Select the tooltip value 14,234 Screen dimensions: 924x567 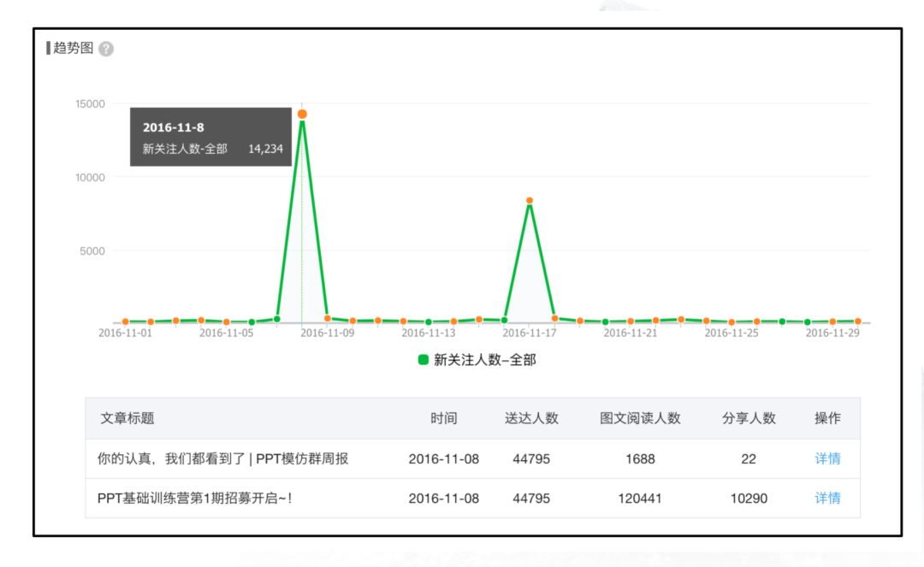coord(266,149)
